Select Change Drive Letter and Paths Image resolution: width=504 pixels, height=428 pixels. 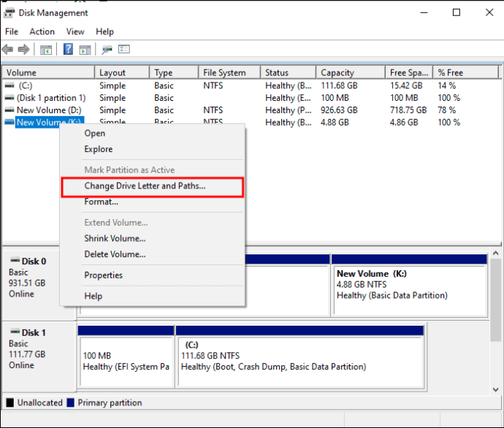point(145,186)
